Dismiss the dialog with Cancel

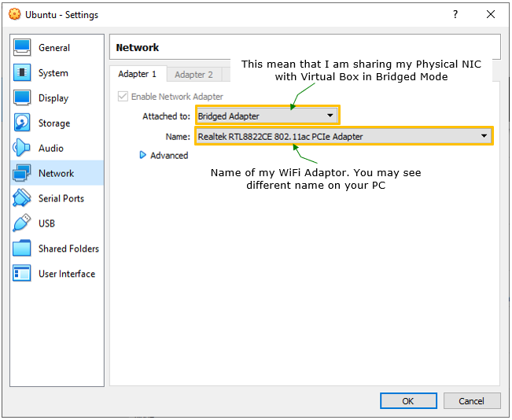472,401
